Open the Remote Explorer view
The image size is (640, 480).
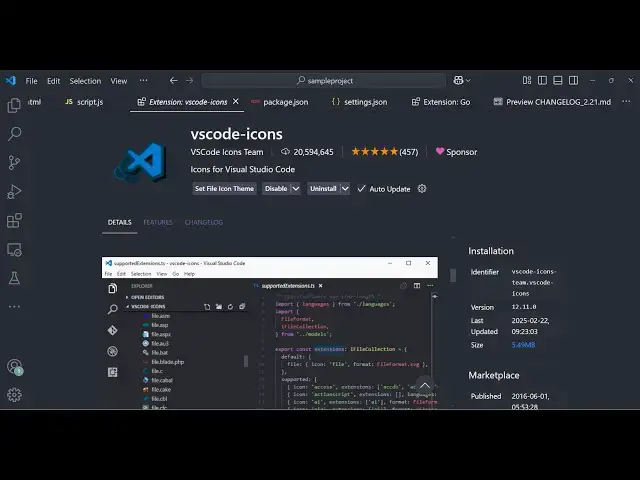pos(14,249)
